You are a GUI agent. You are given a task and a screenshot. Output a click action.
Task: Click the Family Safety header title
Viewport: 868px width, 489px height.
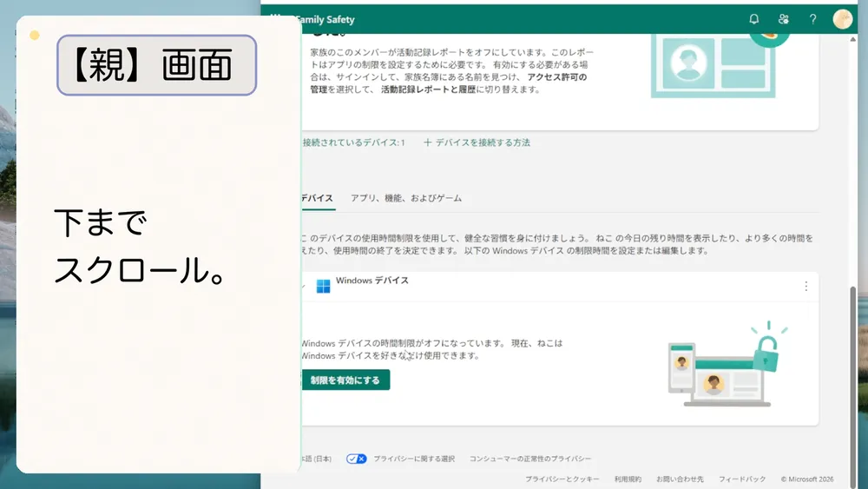pos(325,19)
